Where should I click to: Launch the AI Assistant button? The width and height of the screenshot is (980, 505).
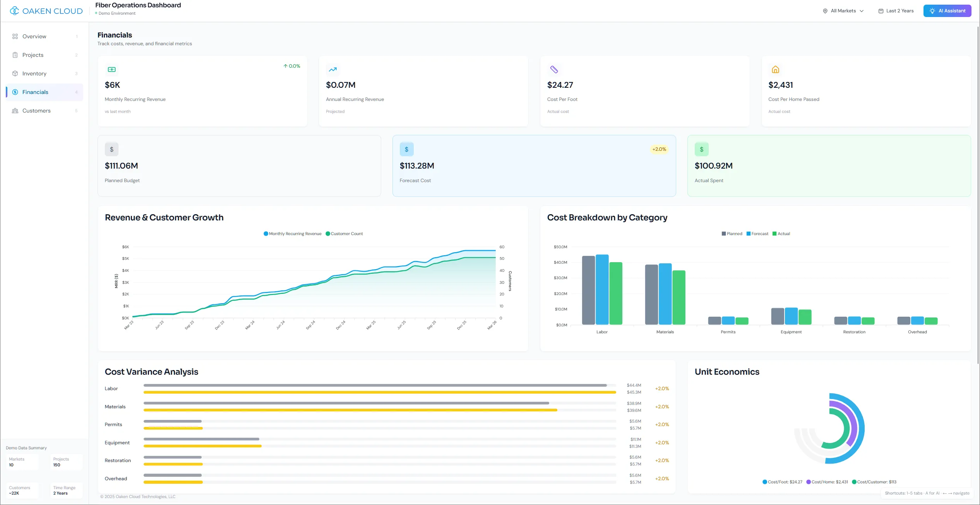click(947, 11)
